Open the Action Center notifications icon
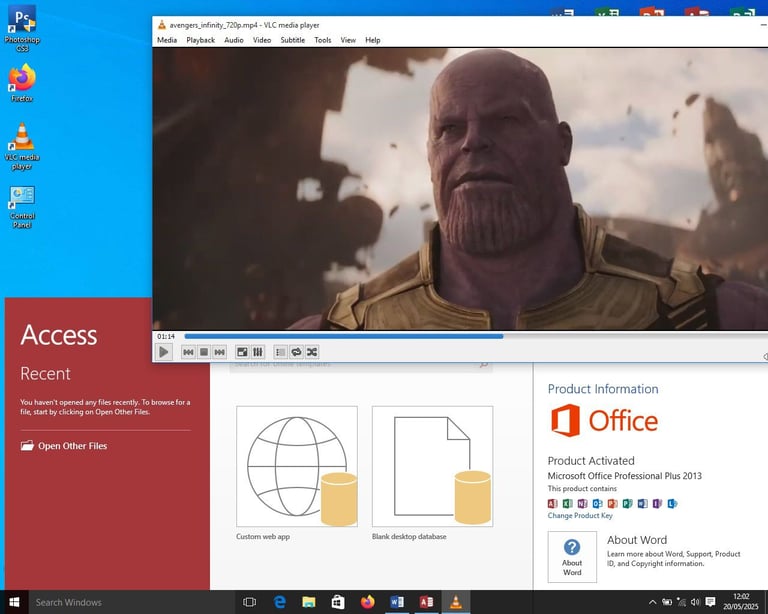Screen dimensions: 768x614 tap(710, 602)
